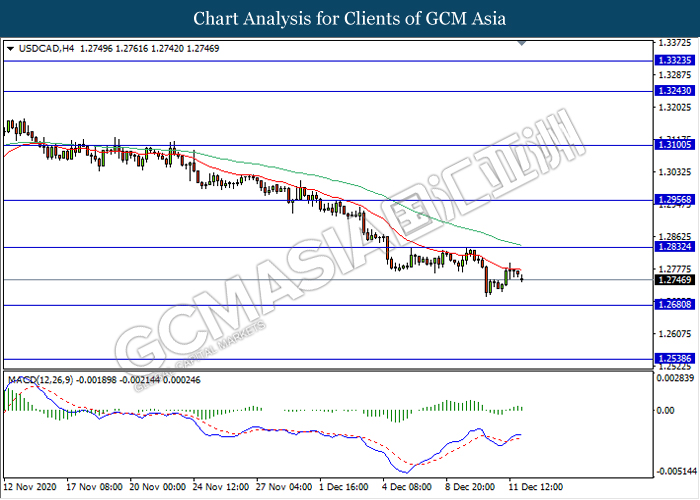Click the 1.27775 price scale value
The width and height of the screenshot is (700, 500).
[675, 268]
